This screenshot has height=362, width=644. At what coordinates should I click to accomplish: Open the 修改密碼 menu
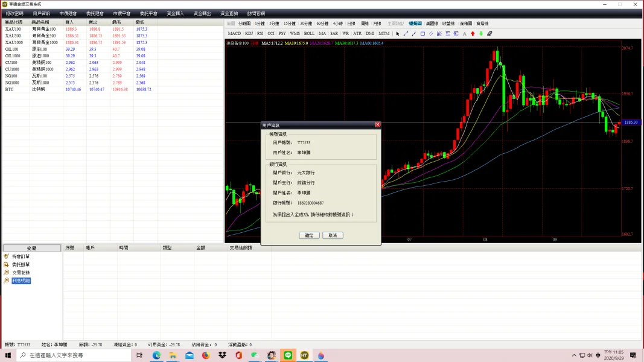14,13
